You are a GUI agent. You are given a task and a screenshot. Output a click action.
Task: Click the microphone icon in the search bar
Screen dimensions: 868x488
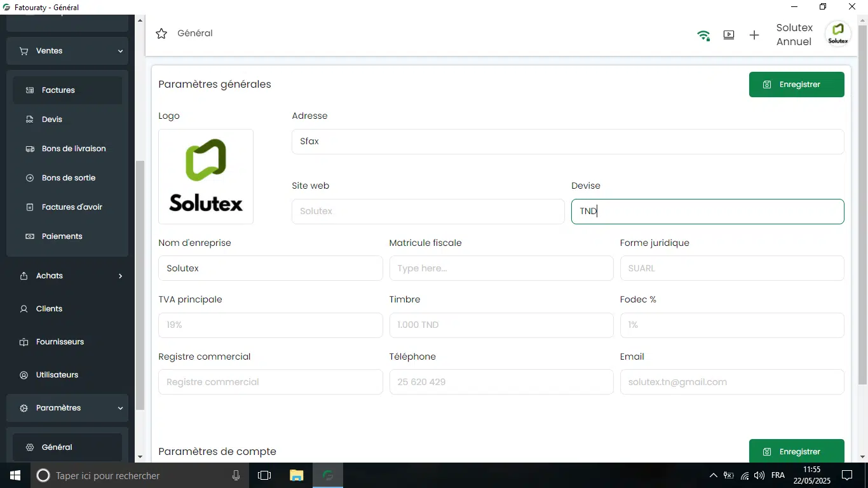(236, 475)
